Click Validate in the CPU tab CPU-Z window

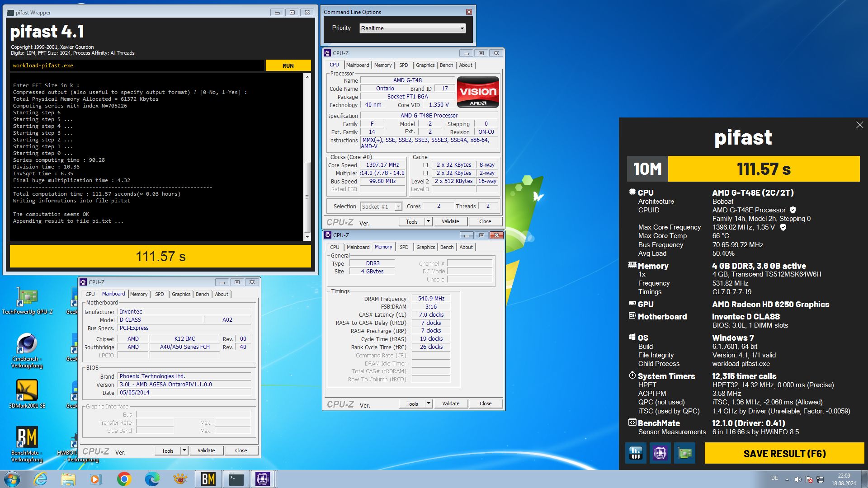coord(450,221)
